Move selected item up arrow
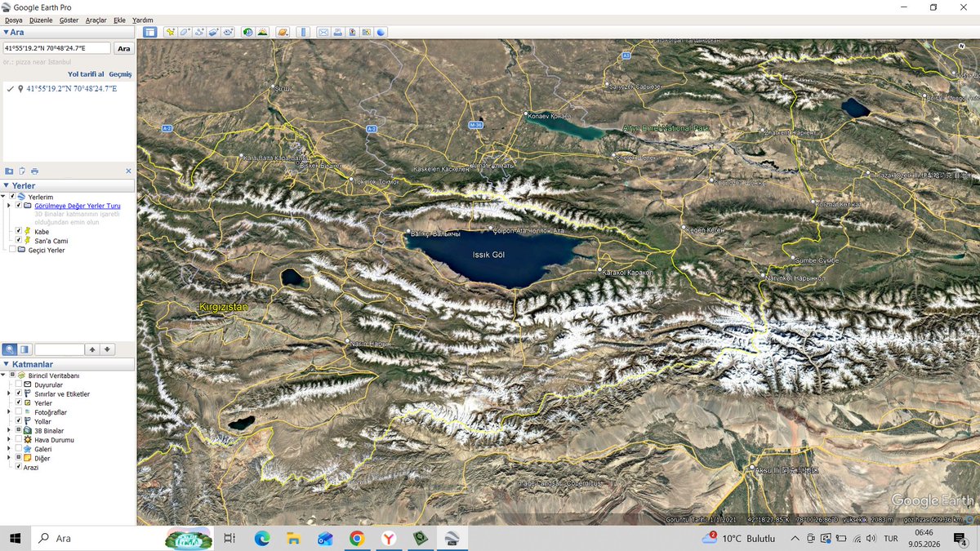 point(92,349)
